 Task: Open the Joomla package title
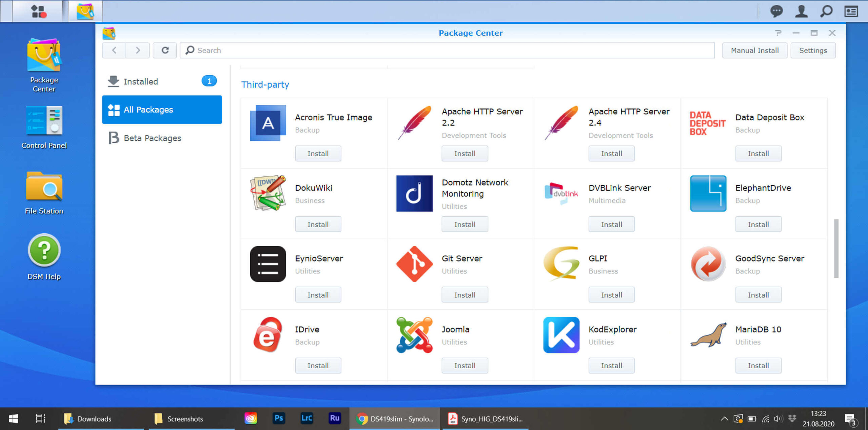coord(455,329)
